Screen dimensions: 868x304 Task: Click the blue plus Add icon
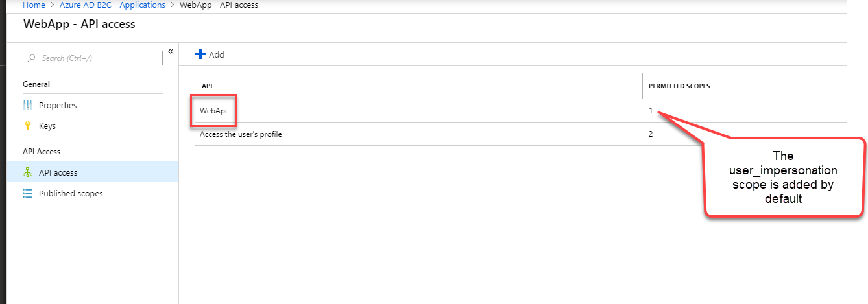point(200,54)
